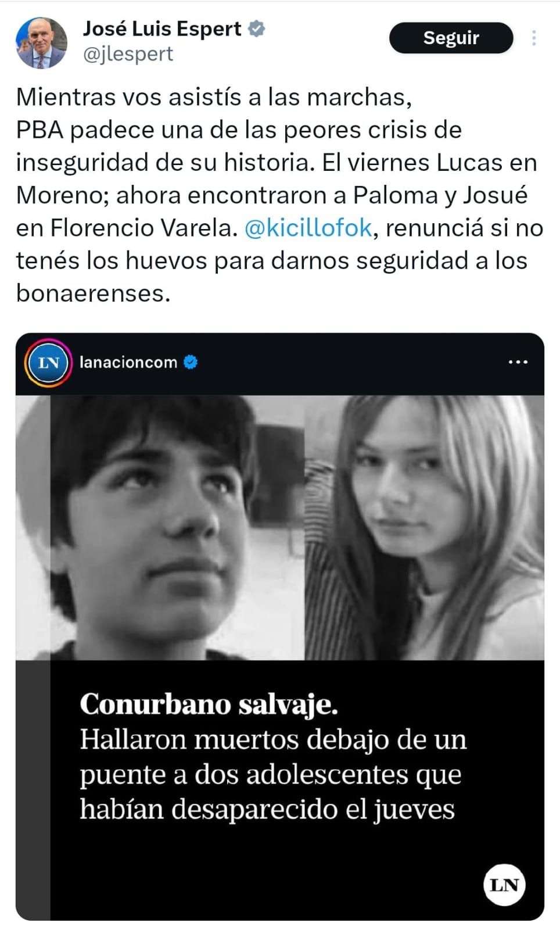Click the word bonaerenses ending the tweet
The image size is (560, 930).
(x=93, y=294)
